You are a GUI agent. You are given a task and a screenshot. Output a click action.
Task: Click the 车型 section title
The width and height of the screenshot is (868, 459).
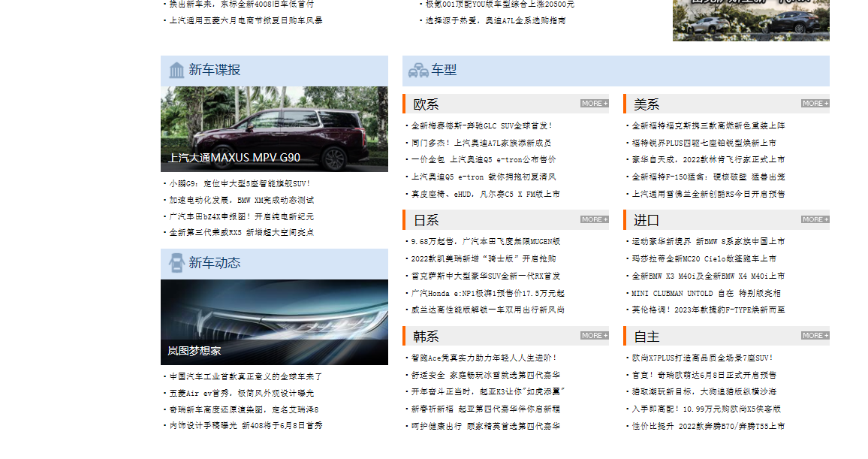(x=444, y=70)
